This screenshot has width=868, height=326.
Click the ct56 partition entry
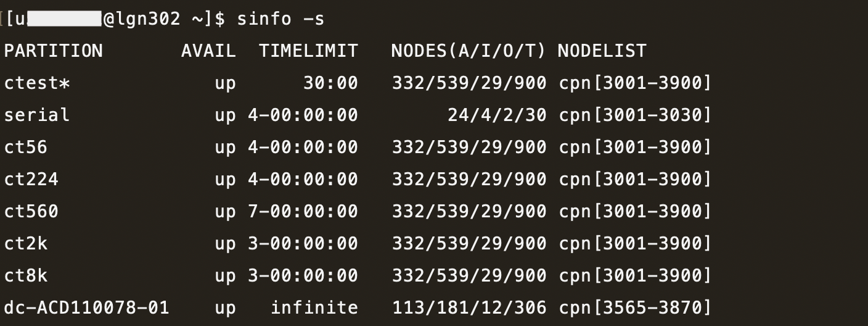click(26, 147)
